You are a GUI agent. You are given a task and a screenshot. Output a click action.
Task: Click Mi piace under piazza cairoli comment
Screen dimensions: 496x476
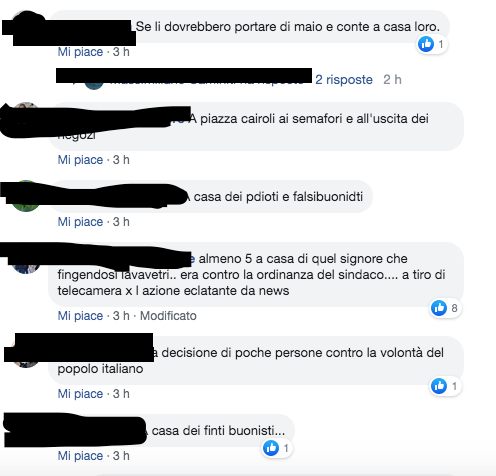(x=80, y=160)
